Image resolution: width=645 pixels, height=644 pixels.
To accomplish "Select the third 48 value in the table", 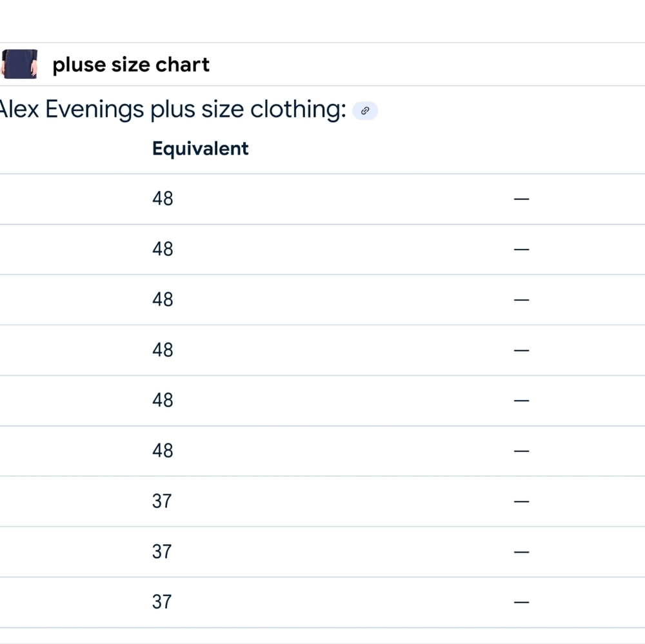I will [x=163, y=299].
